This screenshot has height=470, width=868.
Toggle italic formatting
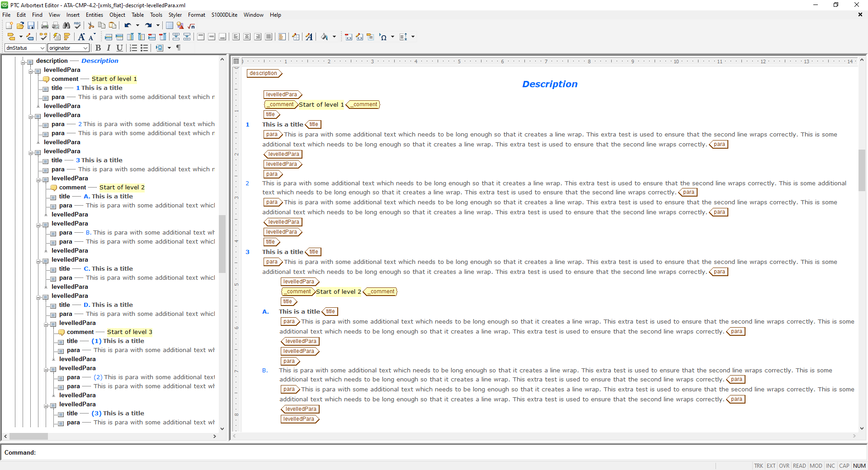click(x=108, y=48)
